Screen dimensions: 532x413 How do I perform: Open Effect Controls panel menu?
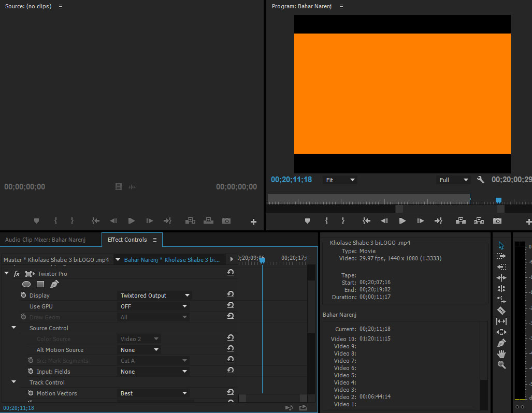click(x=155, y=240)
